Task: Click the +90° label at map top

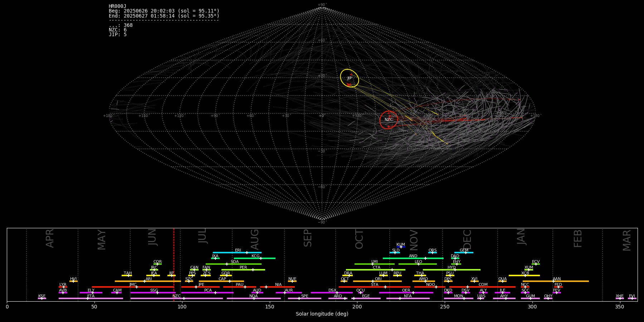Action: pyautogui.click(x=322, y=5)
